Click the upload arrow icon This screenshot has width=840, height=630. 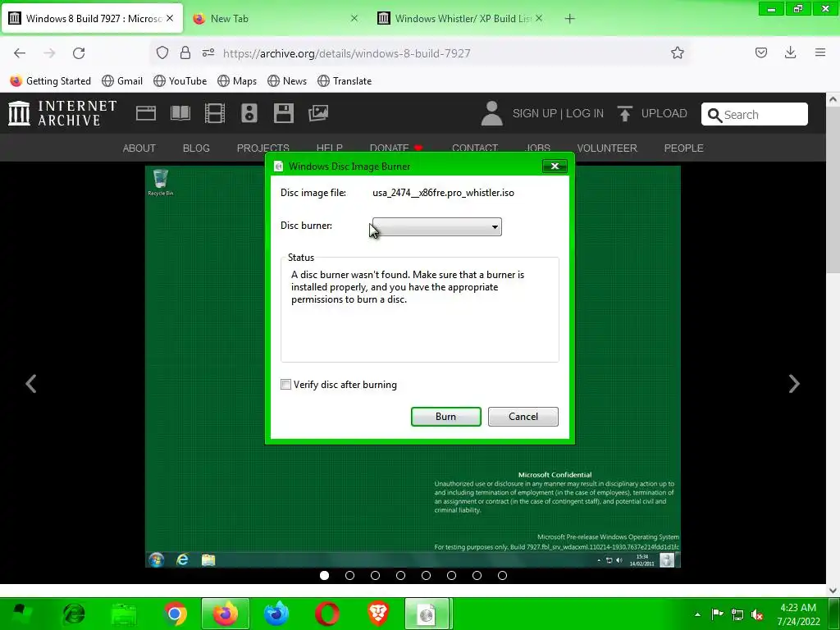(x=624, y=113)
